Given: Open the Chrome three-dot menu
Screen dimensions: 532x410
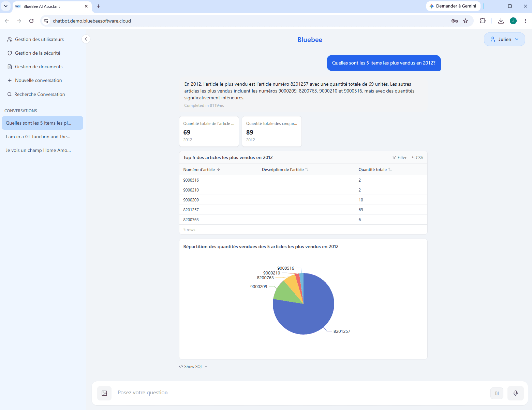Looking at the screenshot, I should point(525,21).
